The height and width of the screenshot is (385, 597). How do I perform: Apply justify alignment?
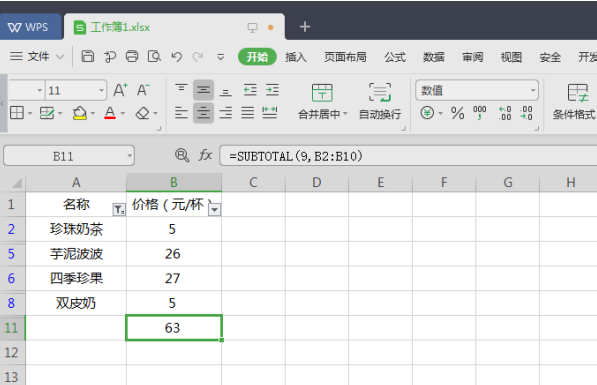tap(247, 113)
